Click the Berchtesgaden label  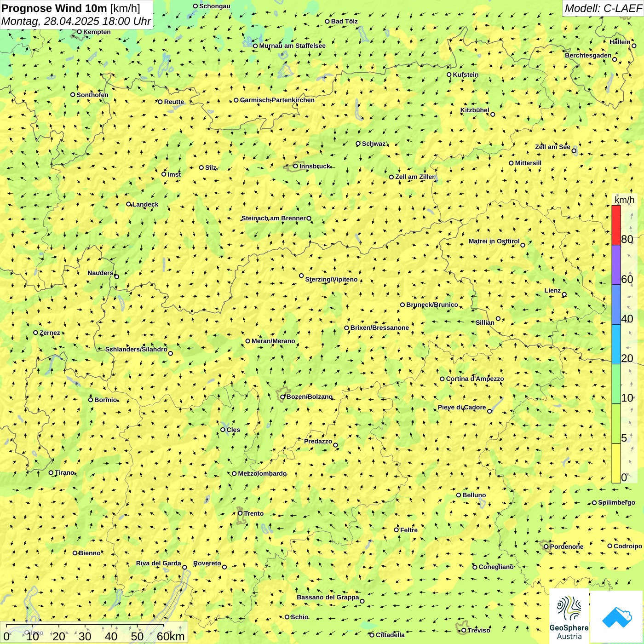click(588, 55)
